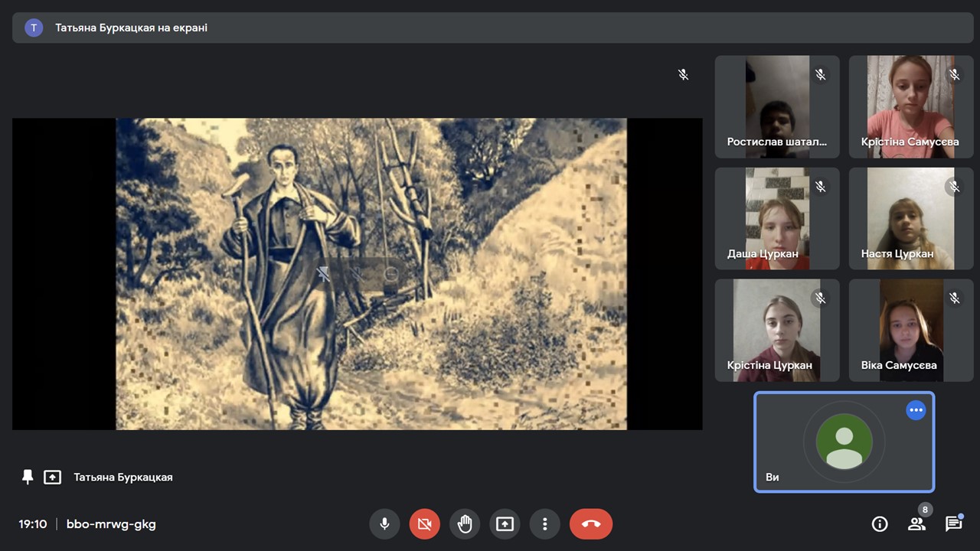Image resolution: width=980 pixels, height=551 pixels.
Task: Click muted mic icon above shared screen
Action: click(684, 74)
